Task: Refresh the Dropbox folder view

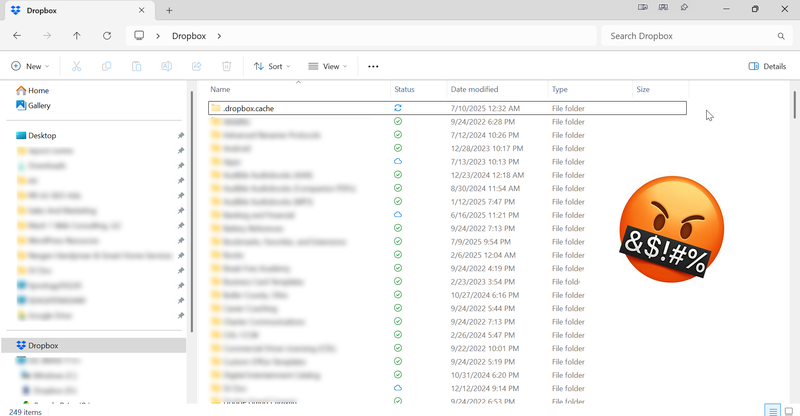Action: 106,36
